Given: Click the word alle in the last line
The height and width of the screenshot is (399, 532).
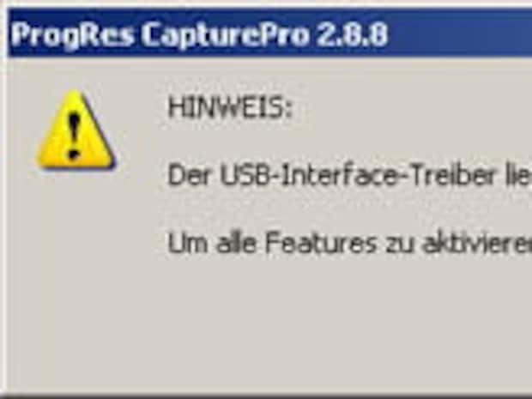Looking at the screenshot, I should (235, 243).
